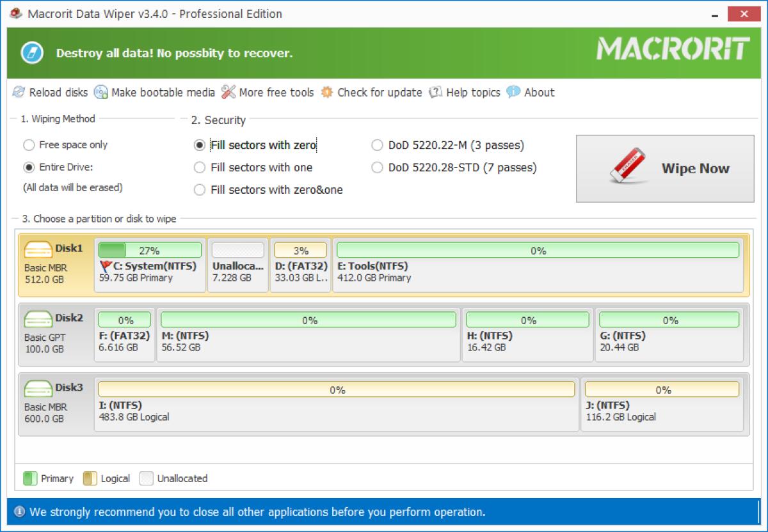768x532 pixels.
Task: Click the About speech bubble icon
Action: tap(513, 93)
